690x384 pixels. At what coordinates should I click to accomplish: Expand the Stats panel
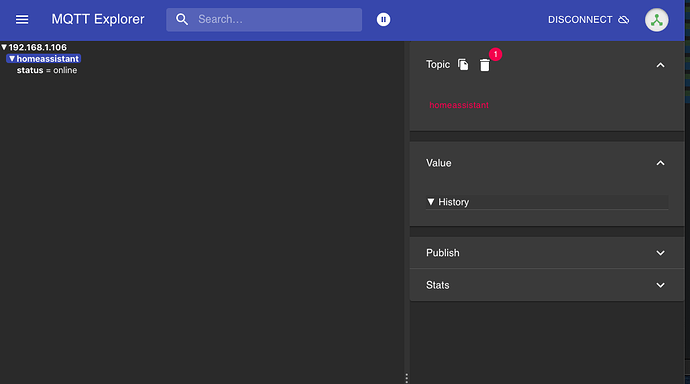[x=547, y=285]
